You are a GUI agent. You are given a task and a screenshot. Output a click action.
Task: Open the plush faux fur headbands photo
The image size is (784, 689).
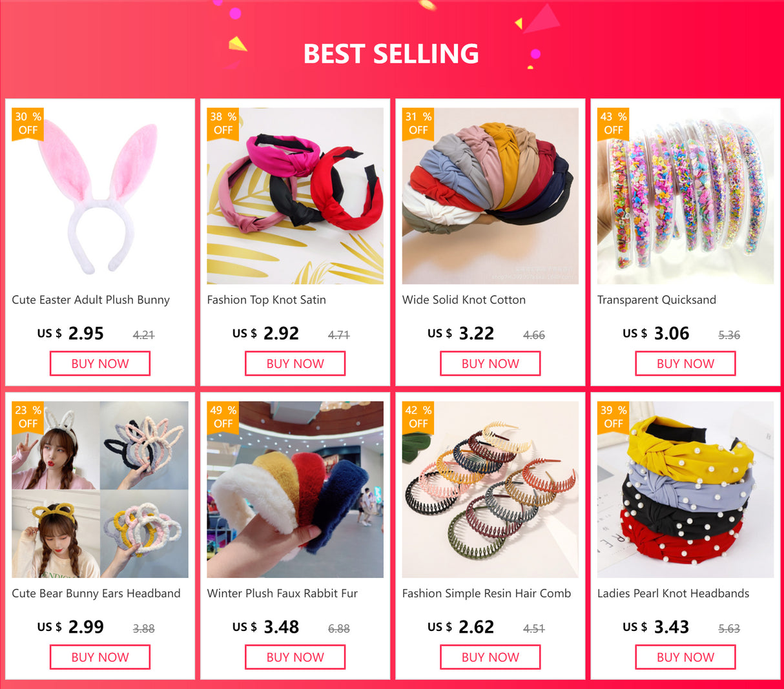(295, 489)
